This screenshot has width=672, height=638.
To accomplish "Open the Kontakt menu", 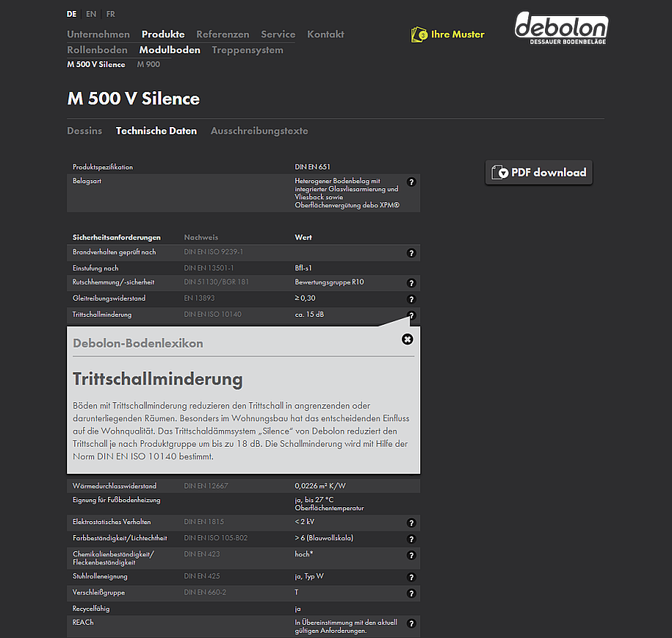I will coord(325,34).
